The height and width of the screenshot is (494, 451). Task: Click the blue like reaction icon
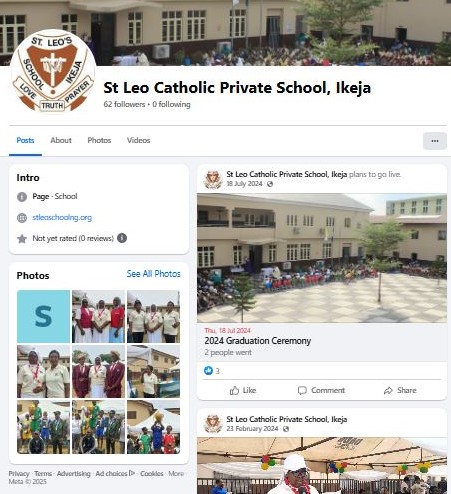pos(208,370)
